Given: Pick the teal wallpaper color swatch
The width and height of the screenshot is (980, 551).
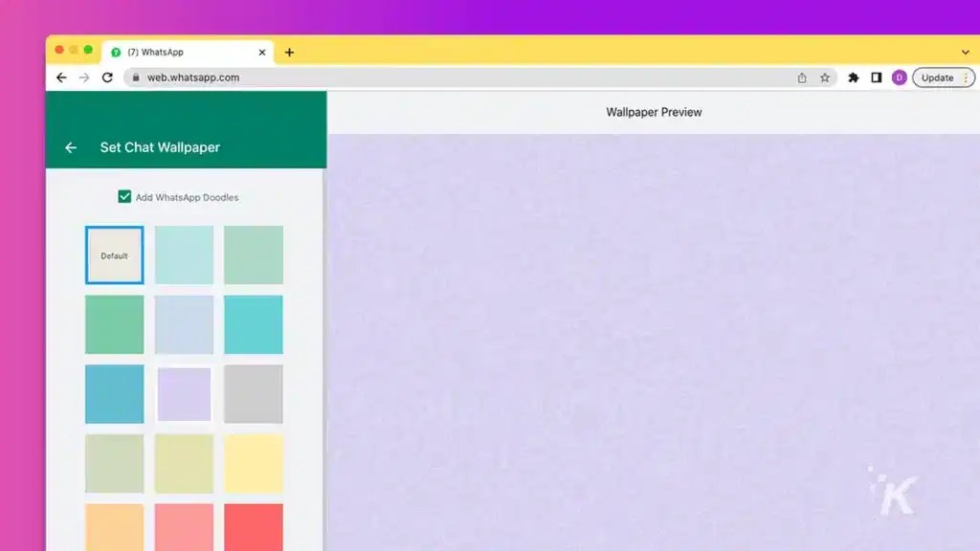Looking at the screenshot, I should tap(253, 324).
